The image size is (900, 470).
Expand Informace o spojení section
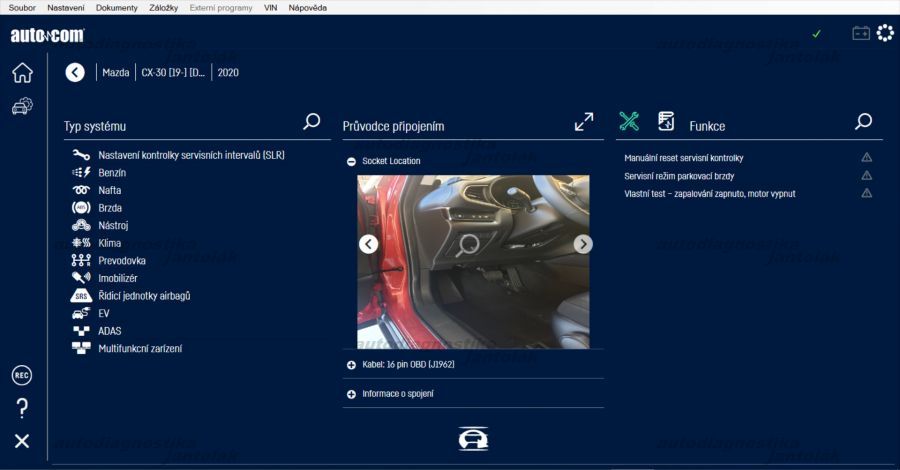point(351,394)
